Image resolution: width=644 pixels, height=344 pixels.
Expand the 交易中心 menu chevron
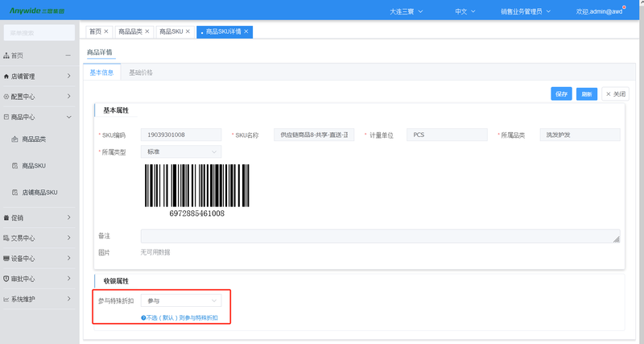coord(68,238)
